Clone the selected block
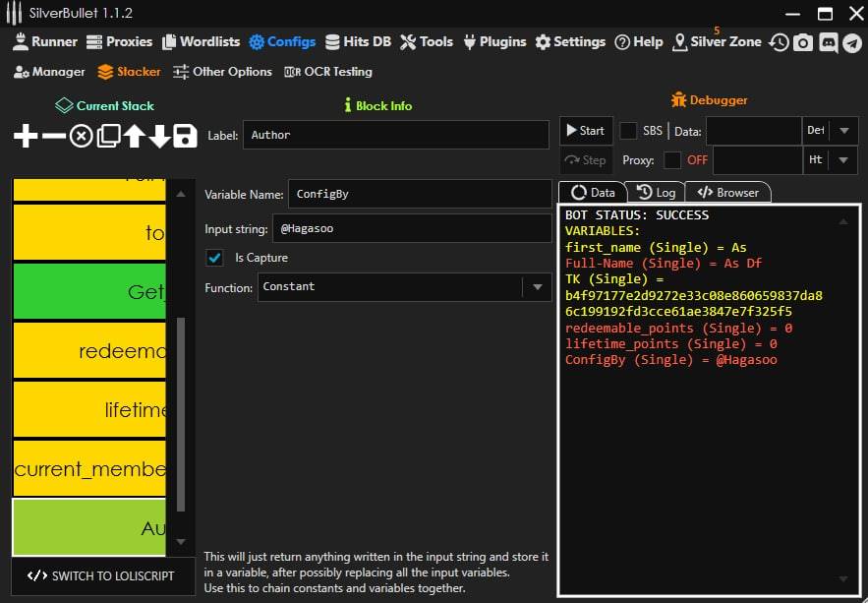The width and height of the screenshot is (868, 603). pyautogui.click(x=108, y=136)
